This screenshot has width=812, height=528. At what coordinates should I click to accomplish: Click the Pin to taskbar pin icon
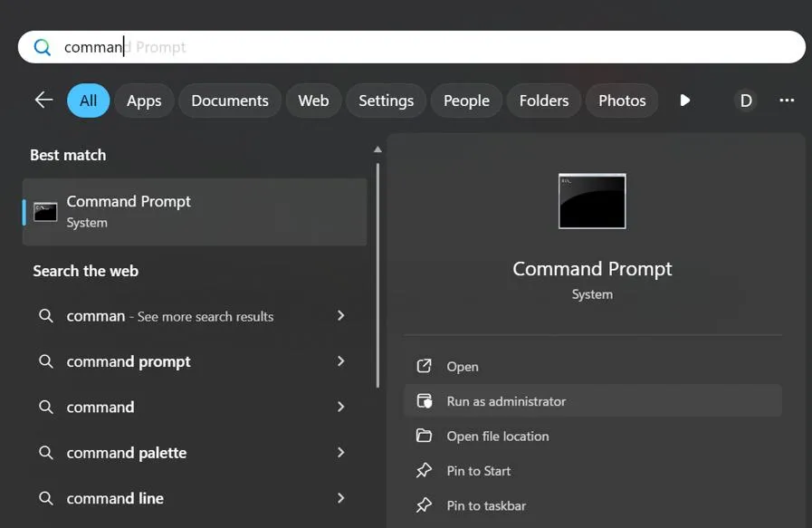[425, 505]
